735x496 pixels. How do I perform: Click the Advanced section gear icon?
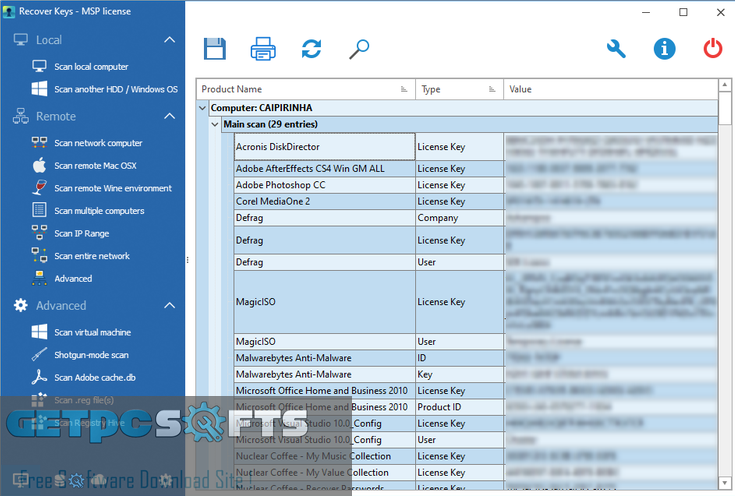[x=21, y=306]
